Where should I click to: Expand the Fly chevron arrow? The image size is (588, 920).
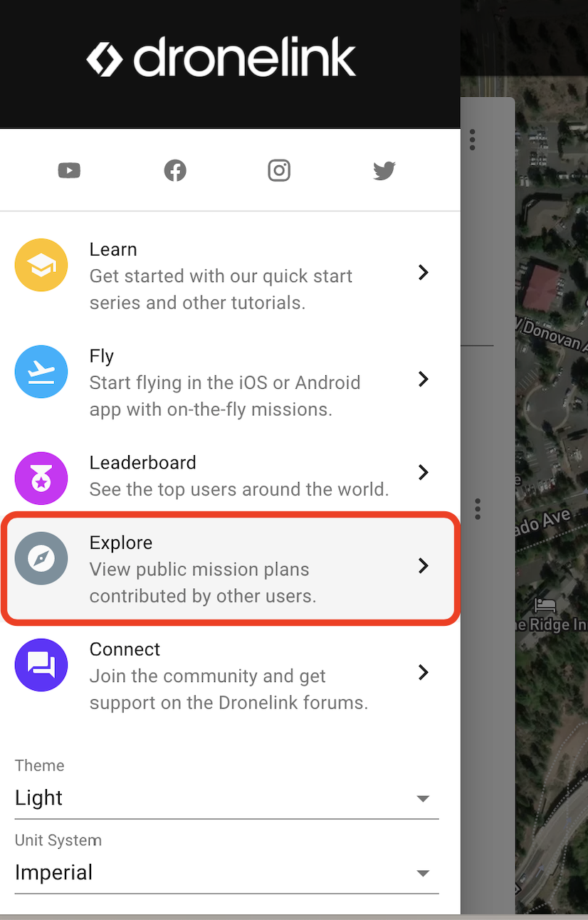424,379
